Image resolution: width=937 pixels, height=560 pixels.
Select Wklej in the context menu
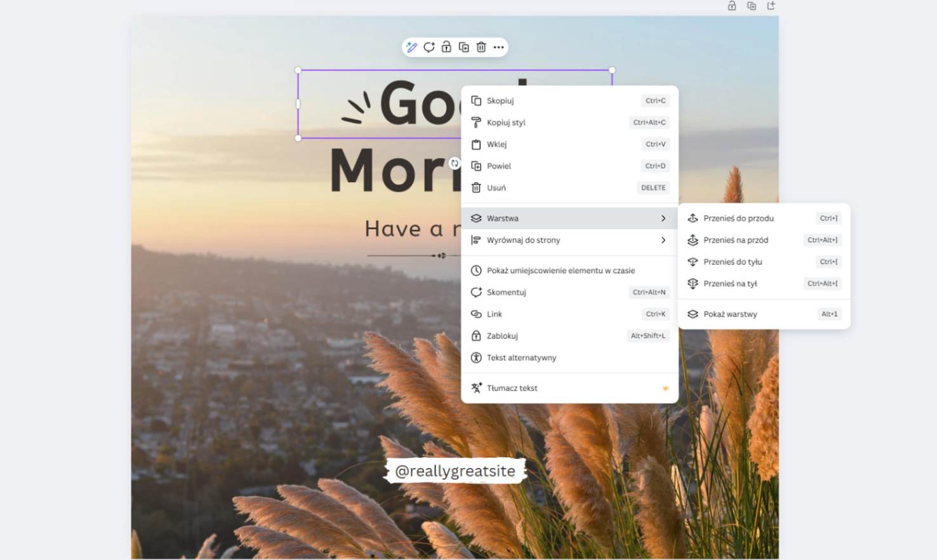(569, 144)
